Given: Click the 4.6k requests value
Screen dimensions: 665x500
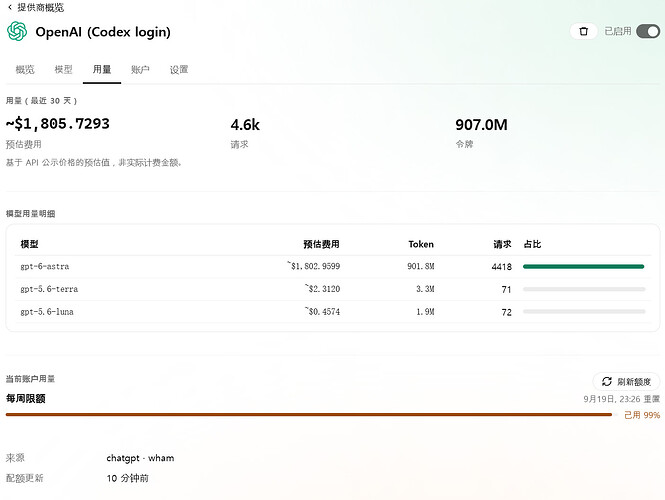Looking at the screenshot, I should pos(245,125).
